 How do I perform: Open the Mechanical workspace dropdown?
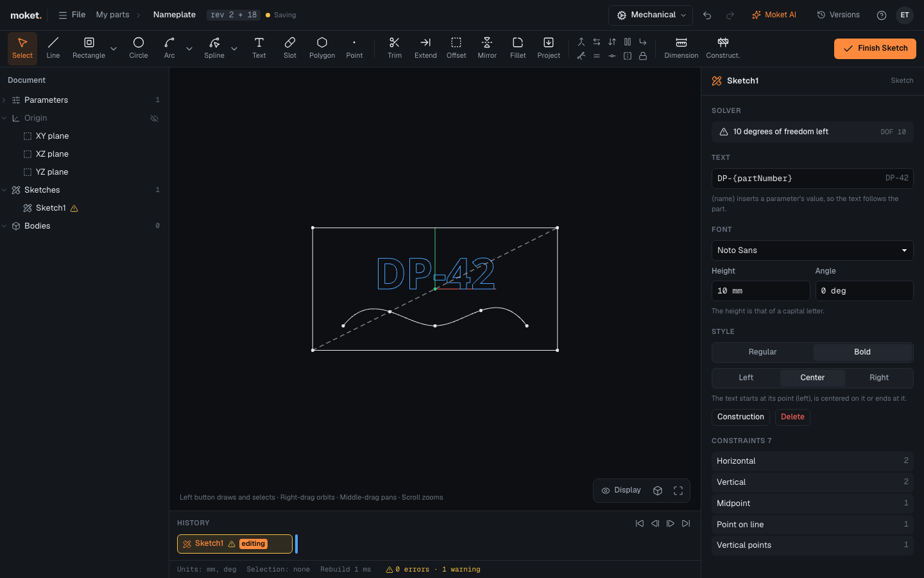(x=652, y=15)
